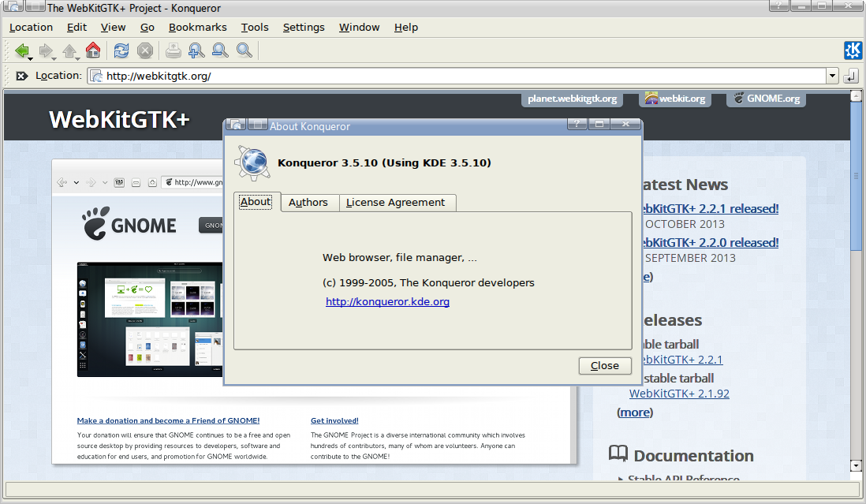The height and width of the screenshot is (504, 866).
Task: Click the What's This help button on About dialog
Action: click(577, 124)
